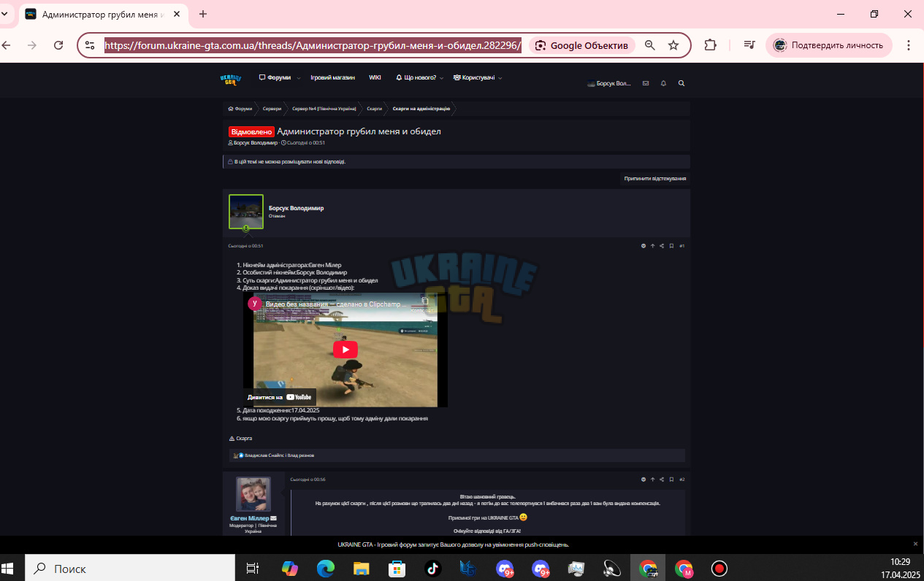This screenshot has width=924, height=581.
Task: Open the Користувачі menu item
Action: (473, 77)
